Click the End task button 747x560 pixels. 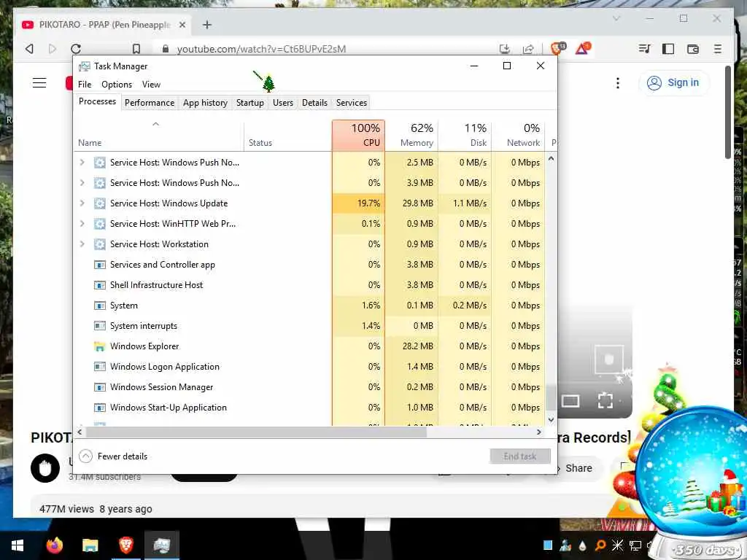[x=519, y=456]
